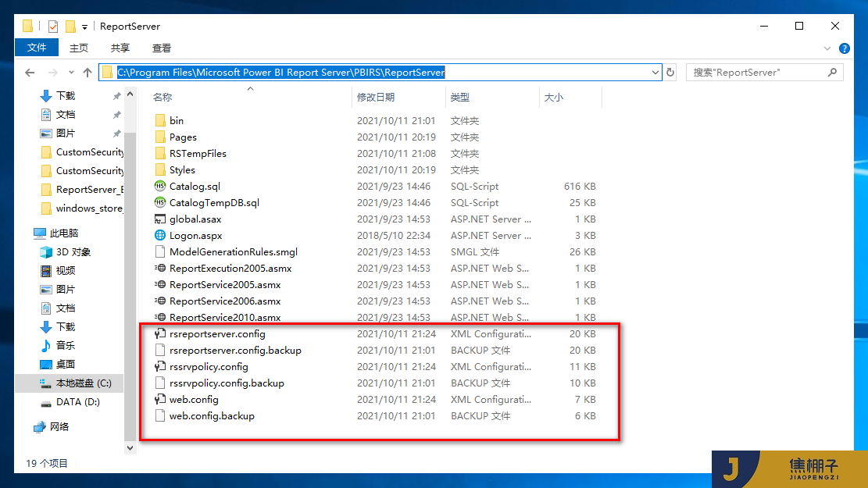Viewport: 868px width, 488px height.
Task: Unpin 文档 using its pin toggle
Action: coord(116,113)
